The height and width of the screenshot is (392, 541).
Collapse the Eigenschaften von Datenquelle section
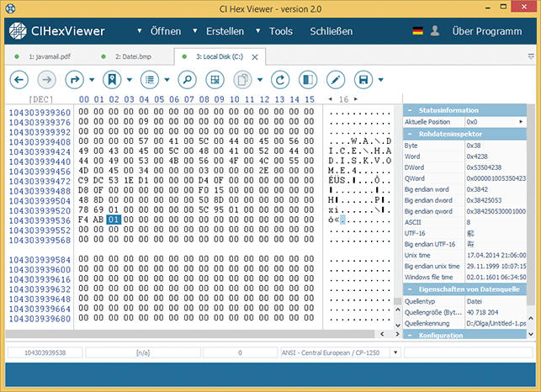coord(410,289)
